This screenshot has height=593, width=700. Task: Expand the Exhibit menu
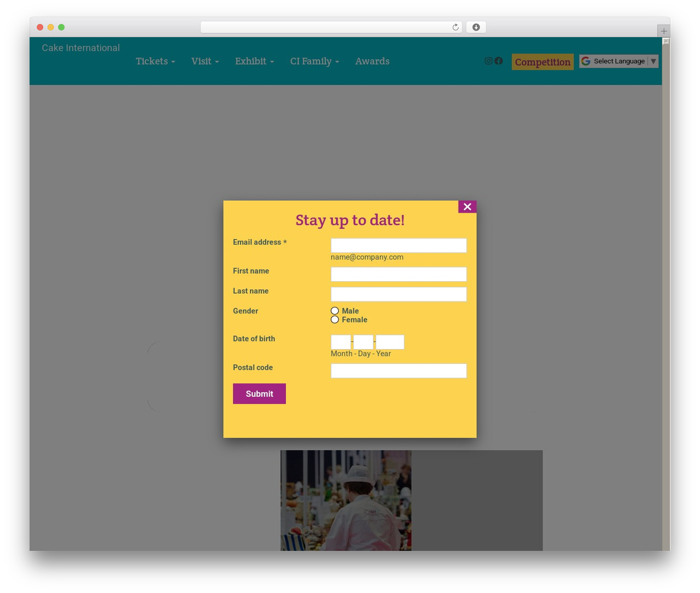point(254,61)
